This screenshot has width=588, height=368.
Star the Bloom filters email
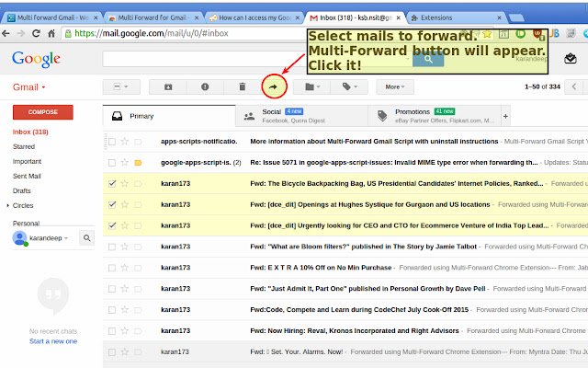click(x=125, y=247)
